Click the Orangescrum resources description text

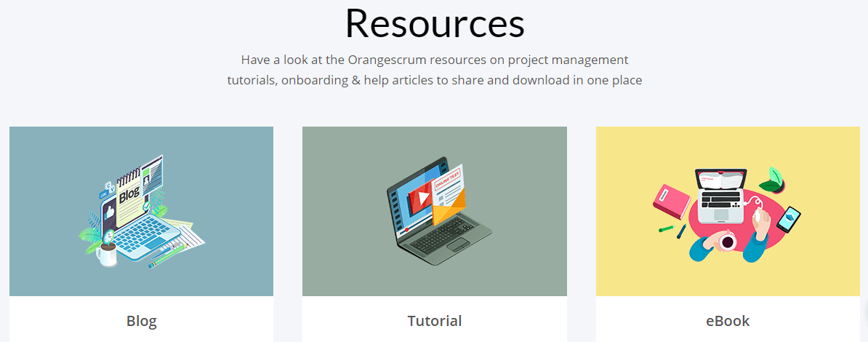[434, 70]
